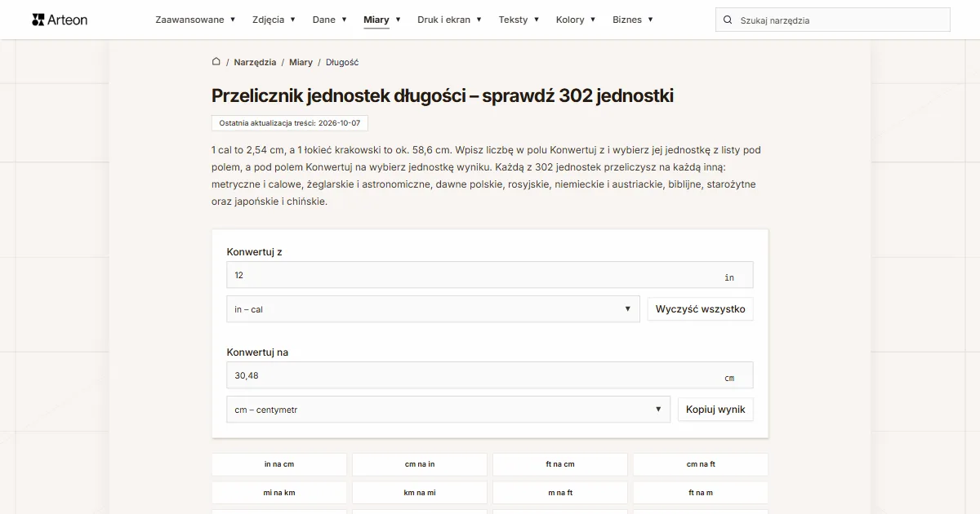Click the search magnifier icon
This screenshot has height=514, width=980.
click(x=728, y=20)
